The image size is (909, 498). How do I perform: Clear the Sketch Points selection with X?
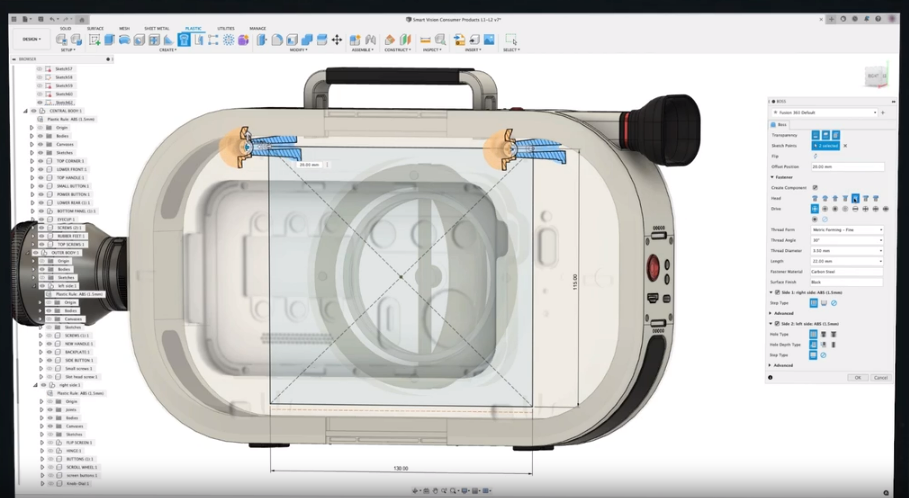[845, 146]
